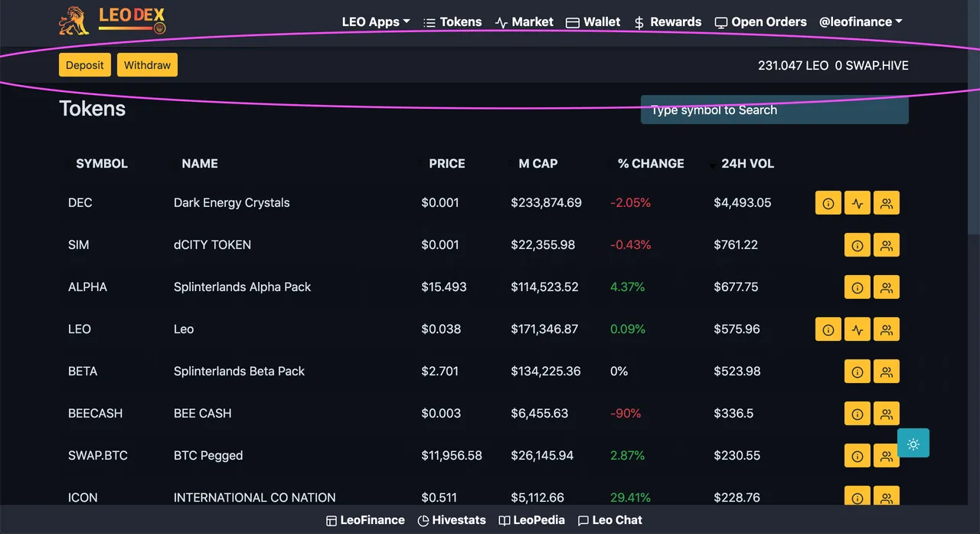Focus the symbol search field
Viewport: 980px width, 534px height.
pos(774,110)
